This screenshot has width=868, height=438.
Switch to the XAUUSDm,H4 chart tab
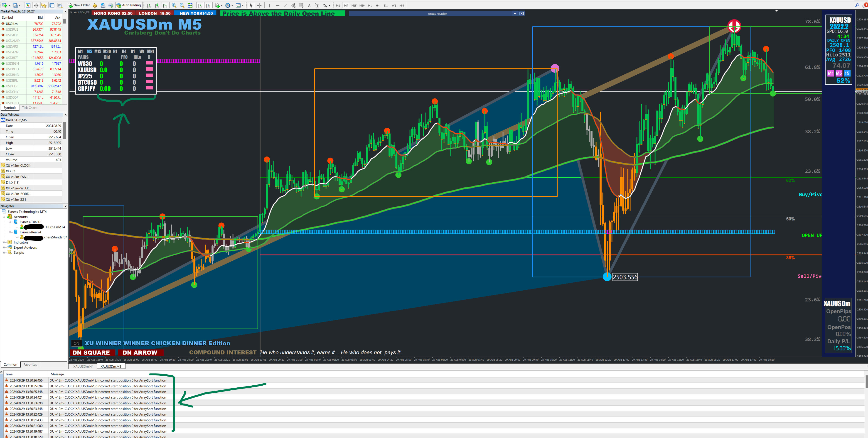pos(83,366)
